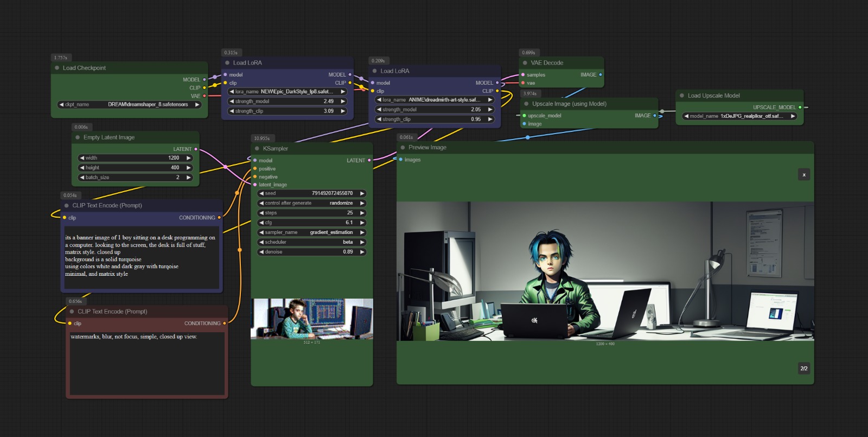Expand the scheduler beta selector

click(311, 242)
